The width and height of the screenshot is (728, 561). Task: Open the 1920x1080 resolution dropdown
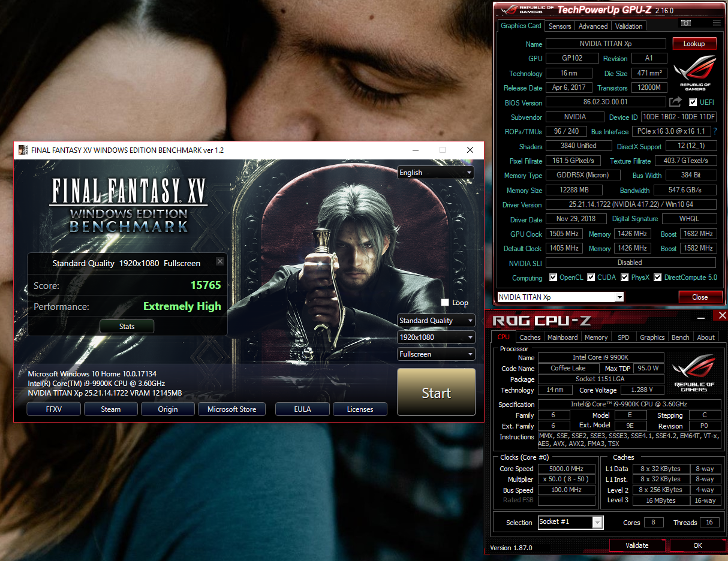tap(436, 337)
